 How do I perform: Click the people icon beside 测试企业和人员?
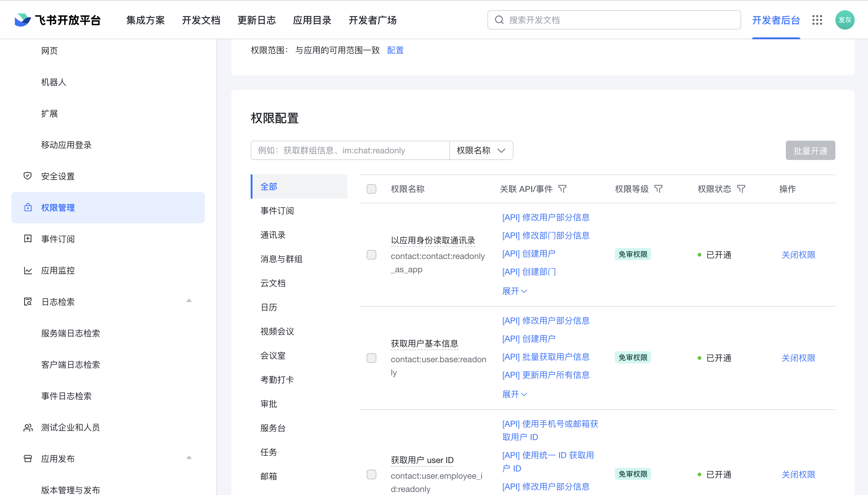coord(28,427)
